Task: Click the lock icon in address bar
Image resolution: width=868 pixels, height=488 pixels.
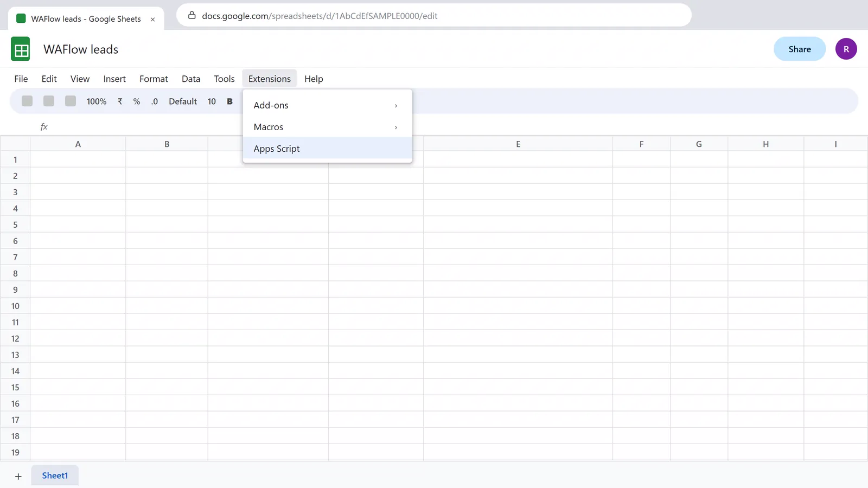Action: click(192, 15)
